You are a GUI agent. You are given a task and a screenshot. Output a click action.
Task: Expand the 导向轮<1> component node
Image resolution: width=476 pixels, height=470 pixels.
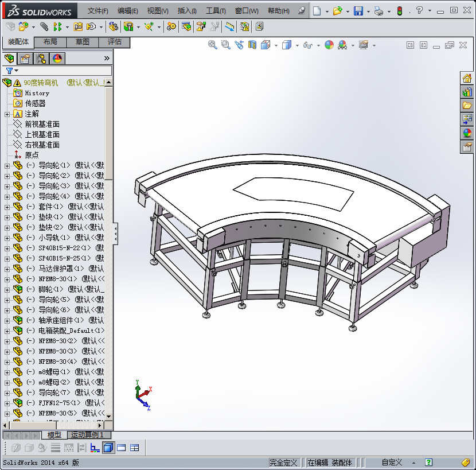click(x=7, y=166)
